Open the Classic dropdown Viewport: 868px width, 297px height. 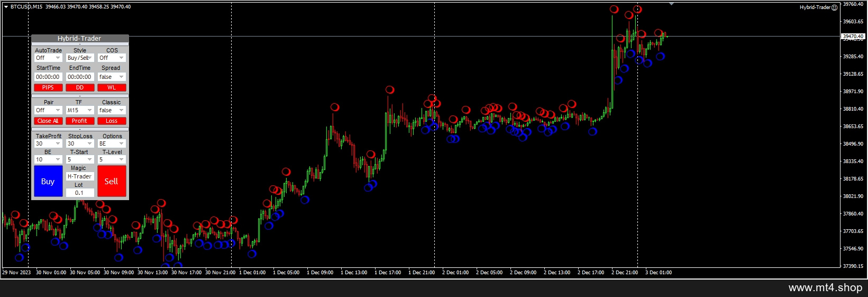pyautogui.click(x=112, y=110)
